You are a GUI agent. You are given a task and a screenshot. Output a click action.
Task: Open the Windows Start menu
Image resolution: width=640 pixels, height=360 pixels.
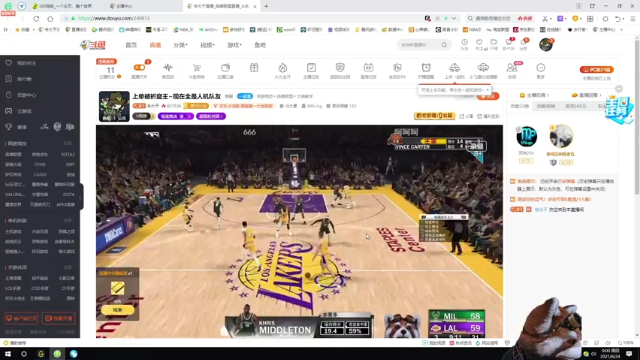click(7, 354)
